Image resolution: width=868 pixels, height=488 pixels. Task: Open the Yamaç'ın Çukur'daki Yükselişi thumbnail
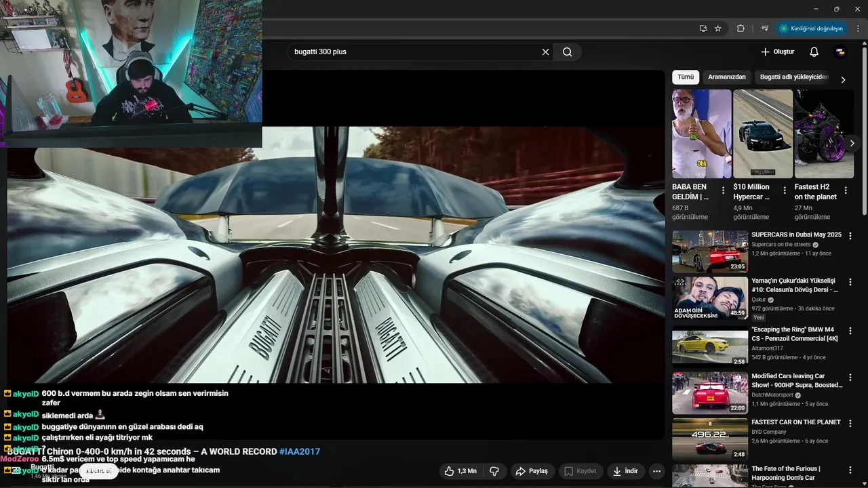710,298
